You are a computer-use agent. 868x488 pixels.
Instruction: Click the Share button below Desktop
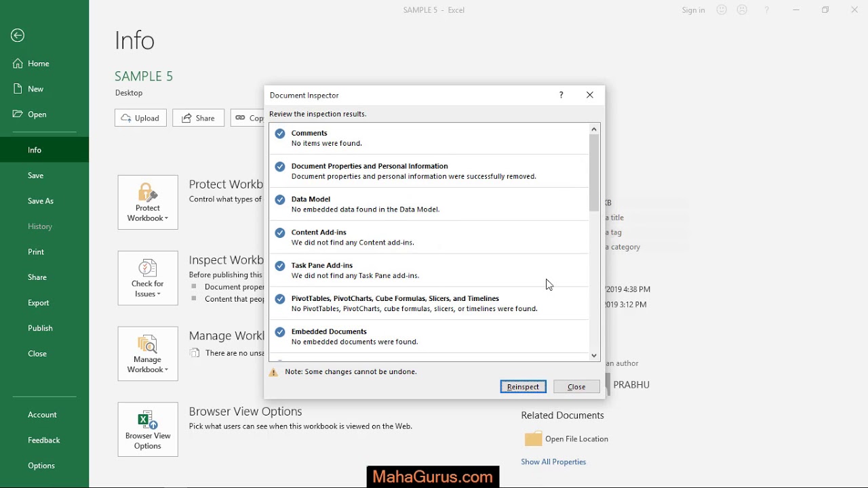(x=198, y=118)
